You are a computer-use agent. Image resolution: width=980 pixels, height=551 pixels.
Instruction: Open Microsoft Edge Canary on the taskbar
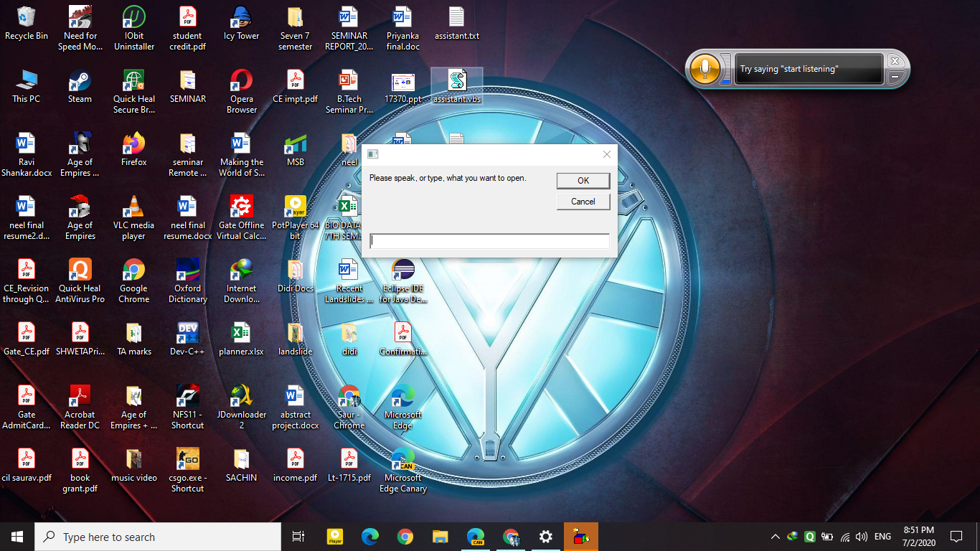coord(476,536)
